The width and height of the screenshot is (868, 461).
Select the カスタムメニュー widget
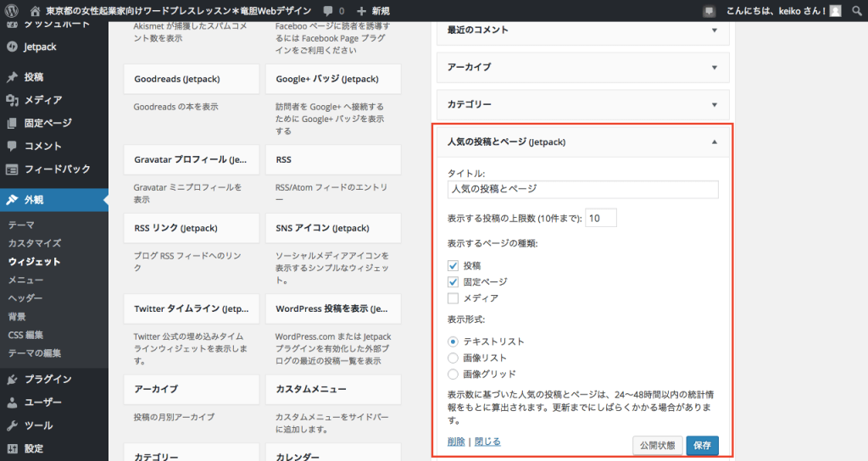pos(333,389)
